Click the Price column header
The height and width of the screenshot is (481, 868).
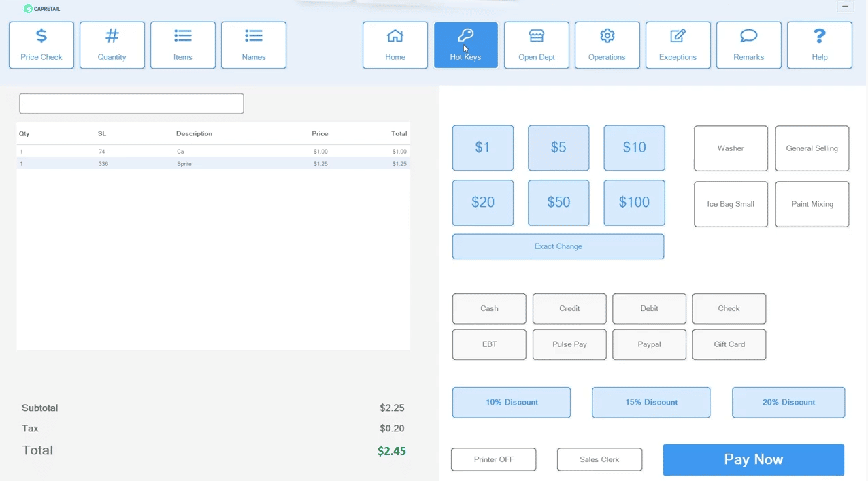pos(320,134)
